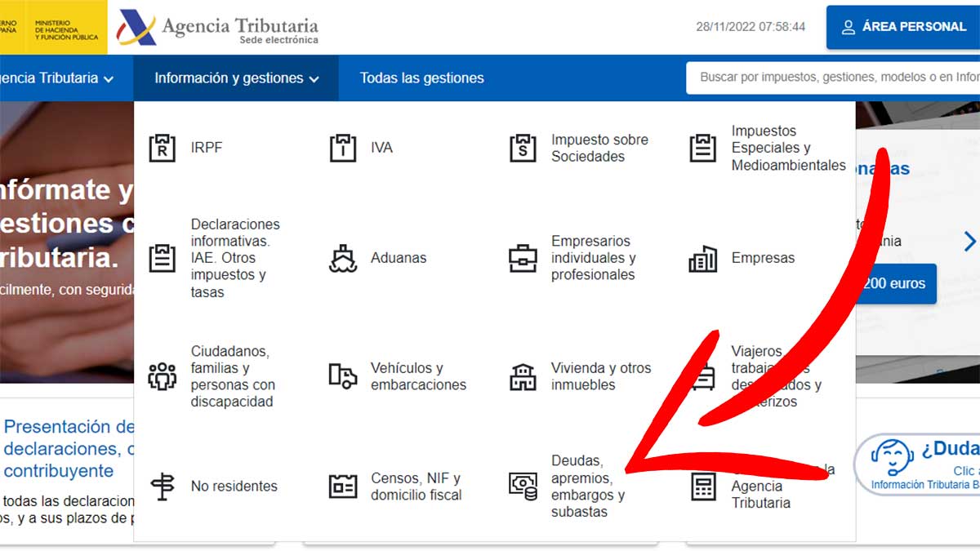This screenshot has height=551, width=980.
Task: Expand the Agencia Tributaria menu
Action: pos(57,78)
